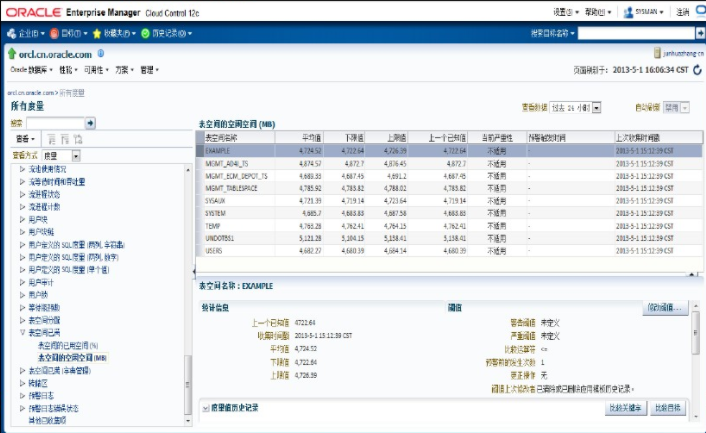Open the 过去 24 小时 data range dropdown

[597, 108]
